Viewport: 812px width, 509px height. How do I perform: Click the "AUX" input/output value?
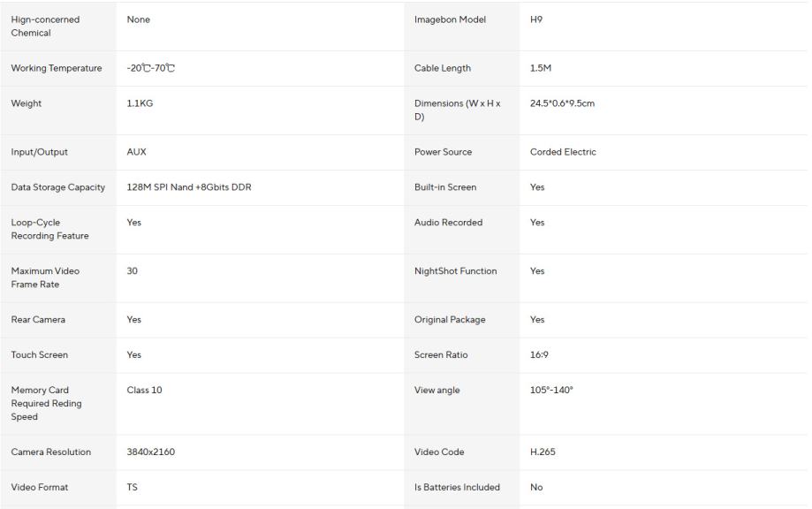point(136,152)
